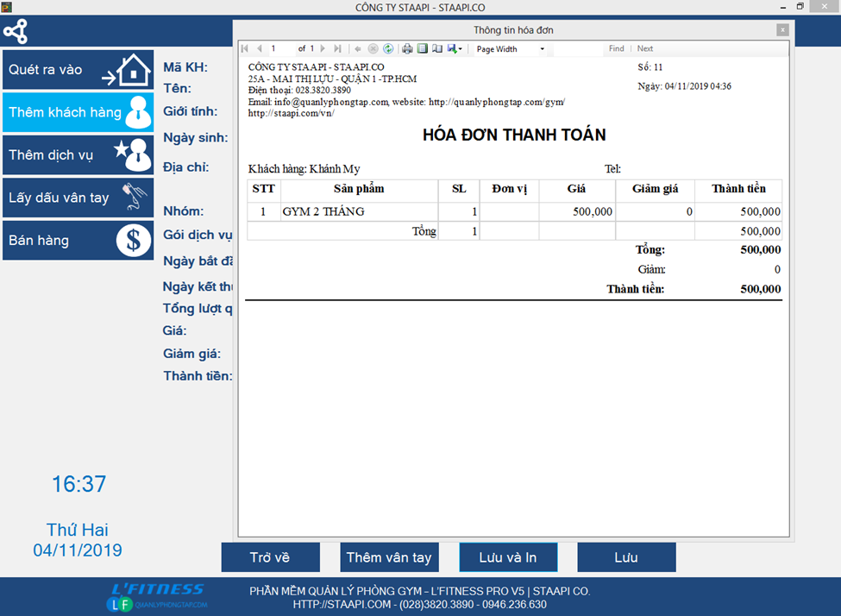Click the refresh icon in report toolbar
The height and width of the screenshot is (616, 841).
tap(388, 49)
